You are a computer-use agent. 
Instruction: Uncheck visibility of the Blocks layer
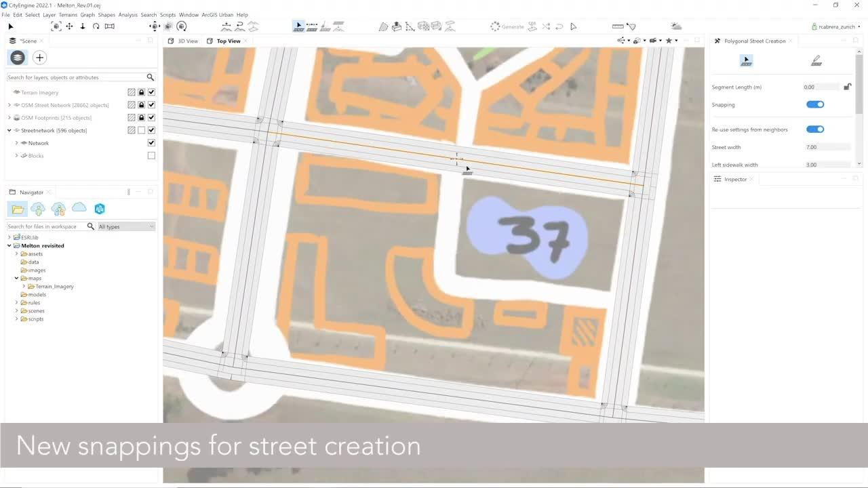point(151,155)
